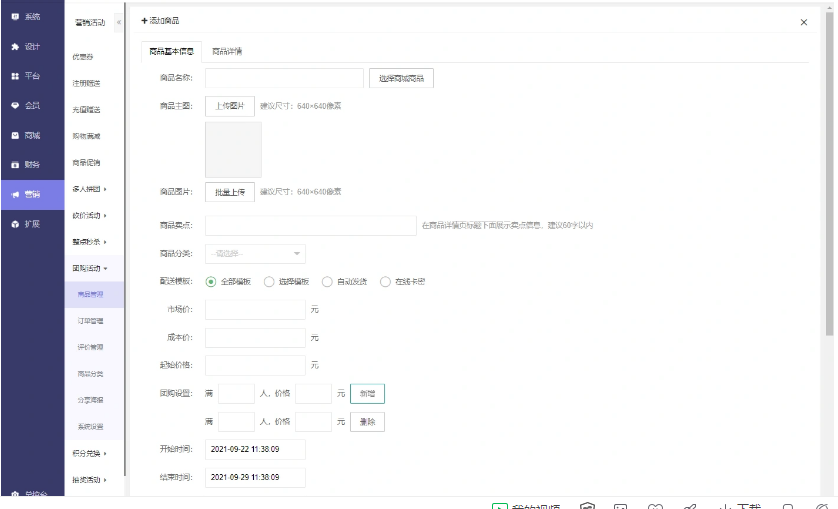Click the 会员 diamond icon in sidebar
This screenshot has width=838, height=509.
click(x=15, y=105)
